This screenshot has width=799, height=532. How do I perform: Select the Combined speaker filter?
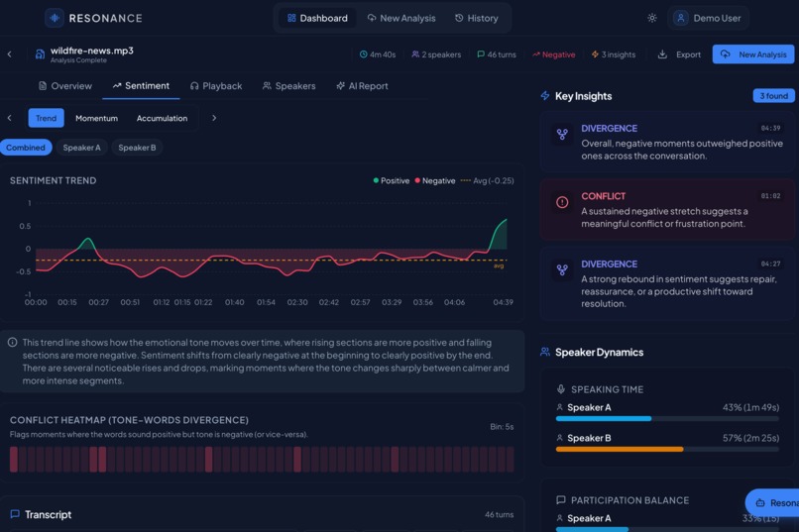pos(26,148)
